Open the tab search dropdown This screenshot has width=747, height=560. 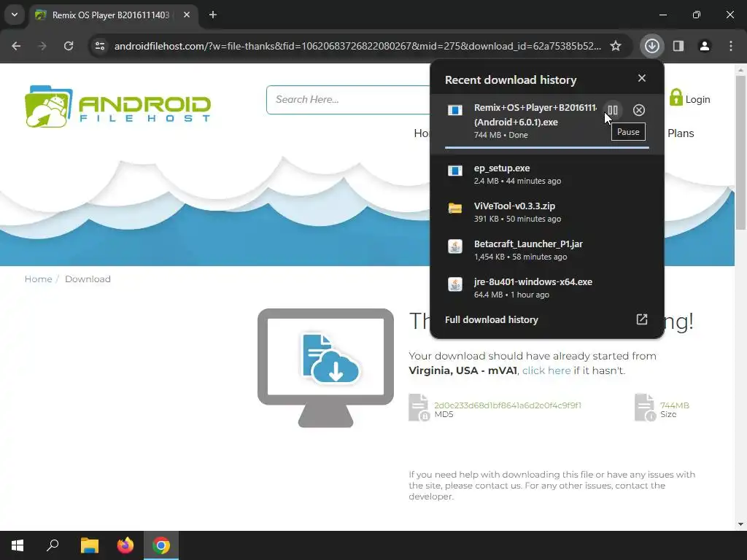tap(15, 15)
